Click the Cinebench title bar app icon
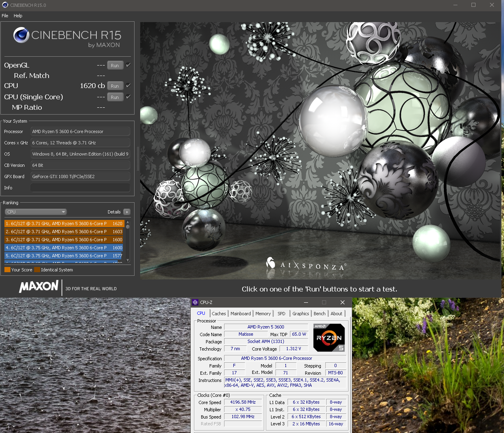 (5, 5)
